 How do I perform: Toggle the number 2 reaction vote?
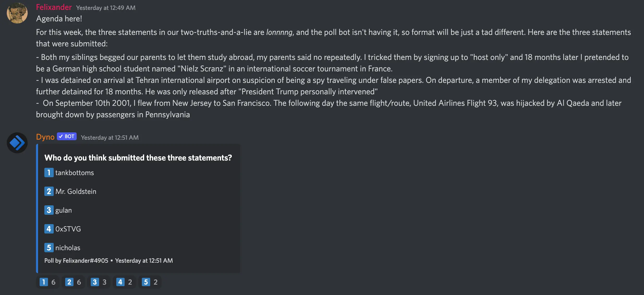[73, 282]
